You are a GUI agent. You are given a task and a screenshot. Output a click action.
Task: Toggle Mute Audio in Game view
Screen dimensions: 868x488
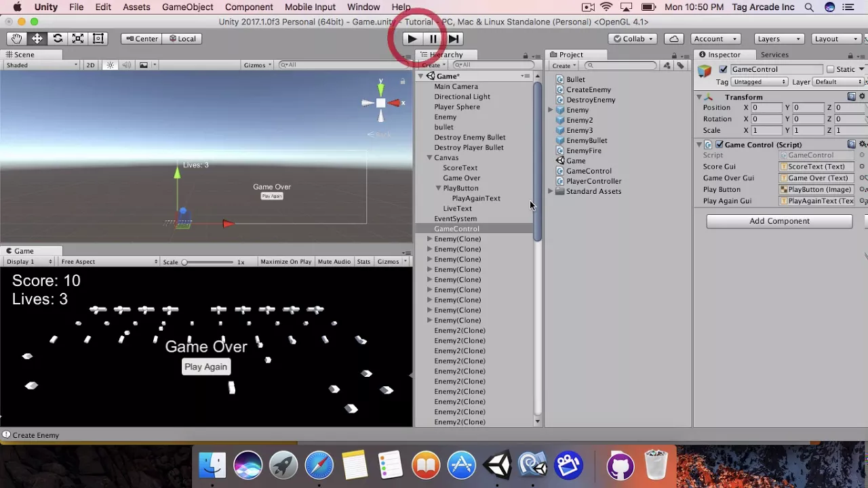pos(334,262)
